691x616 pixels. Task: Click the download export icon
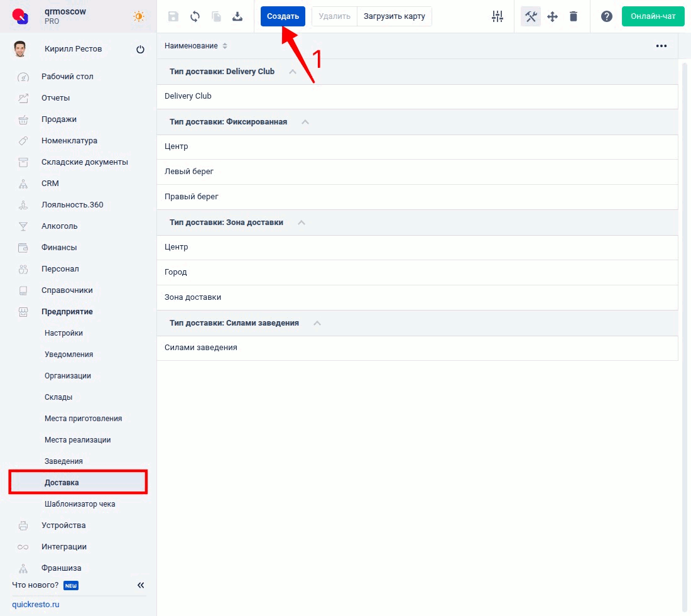click(237, 17)
